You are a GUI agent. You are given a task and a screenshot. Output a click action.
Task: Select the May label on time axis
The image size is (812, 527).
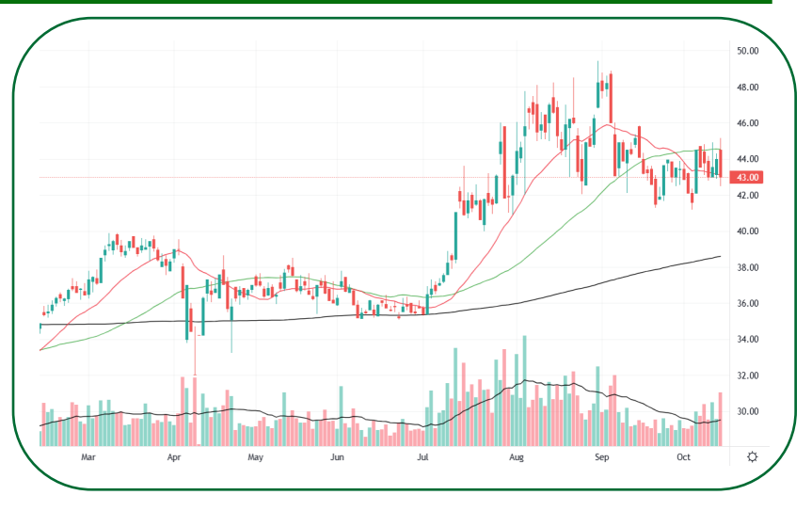[255, 457]
